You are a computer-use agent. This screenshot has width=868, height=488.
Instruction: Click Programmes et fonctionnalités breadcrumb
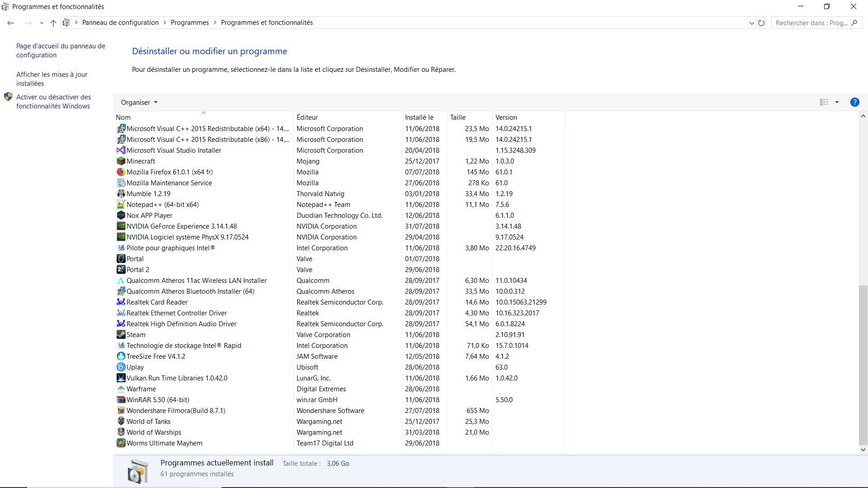(x=267, y=23)
